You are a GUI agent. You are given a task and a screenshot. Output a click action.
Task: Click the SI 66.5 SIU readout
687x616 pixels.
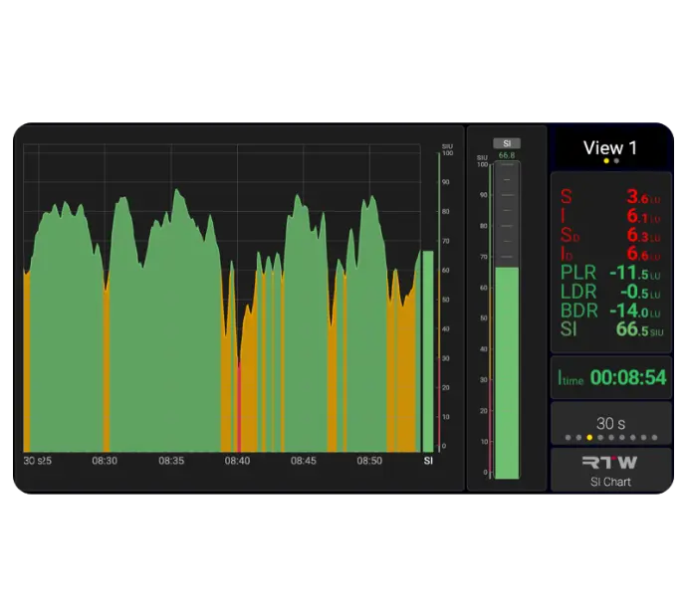tap(611, 329)
